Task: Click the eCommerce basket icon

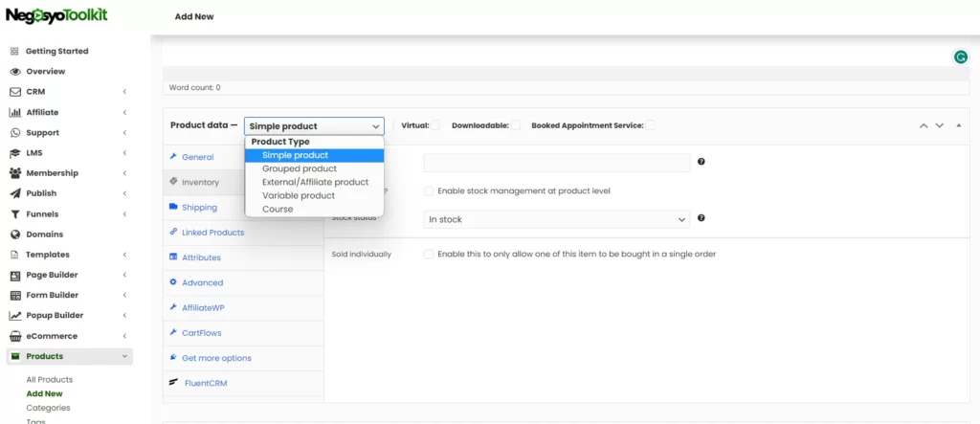Action: pos(15,336)
